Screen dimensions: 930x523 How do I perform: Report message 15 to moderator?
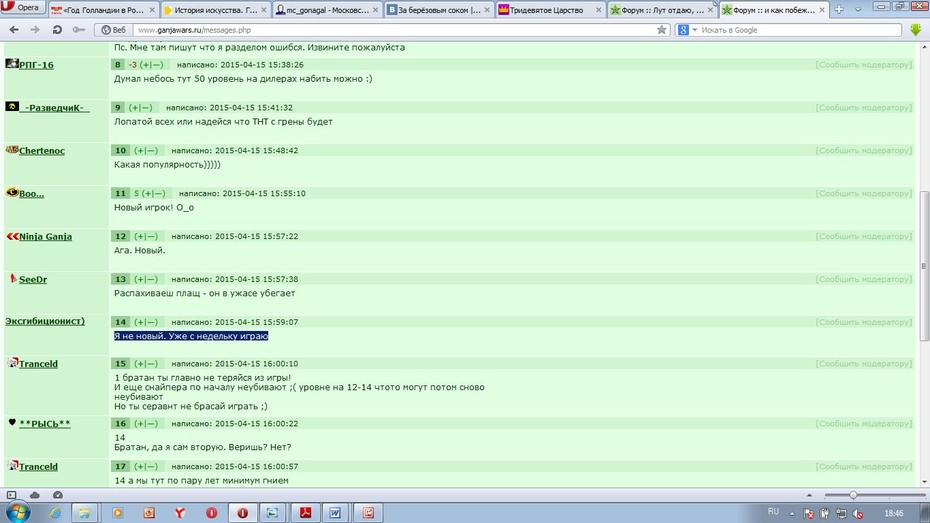click(864, 363)
